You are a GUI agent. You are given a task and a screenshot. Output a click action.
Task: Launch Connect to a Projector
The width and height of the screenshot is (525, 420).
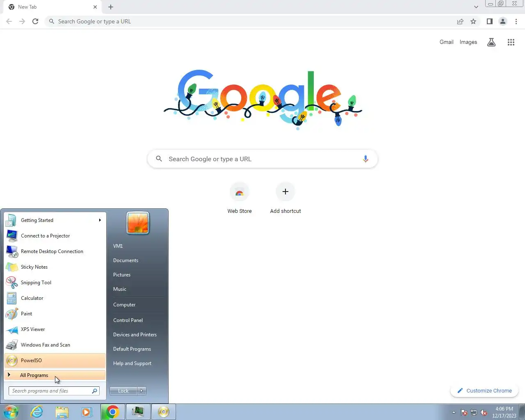pos(55,236)
